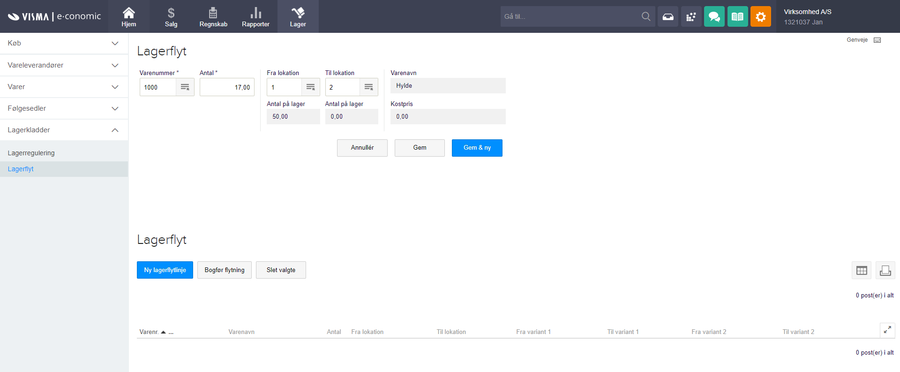Focus the Varenummer input field

[x=158, y=87]
